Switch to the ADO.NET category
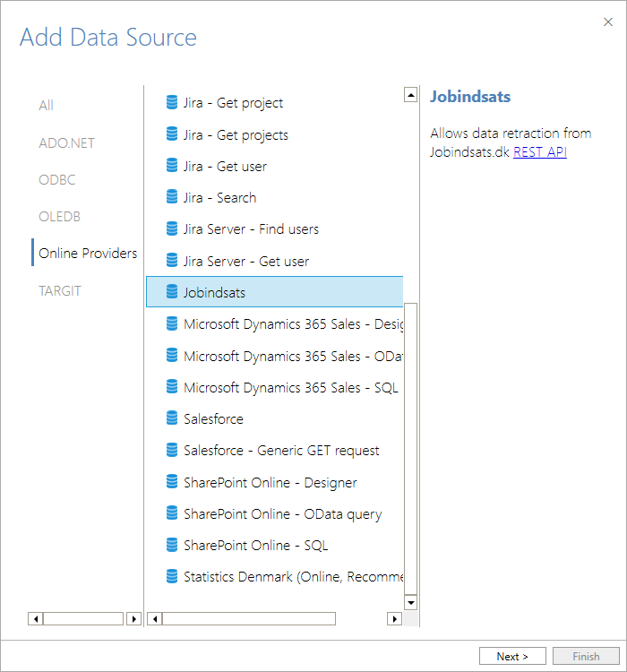Viewport: 627px width, 672px height. pyautogui.click(x=67, y=142)
